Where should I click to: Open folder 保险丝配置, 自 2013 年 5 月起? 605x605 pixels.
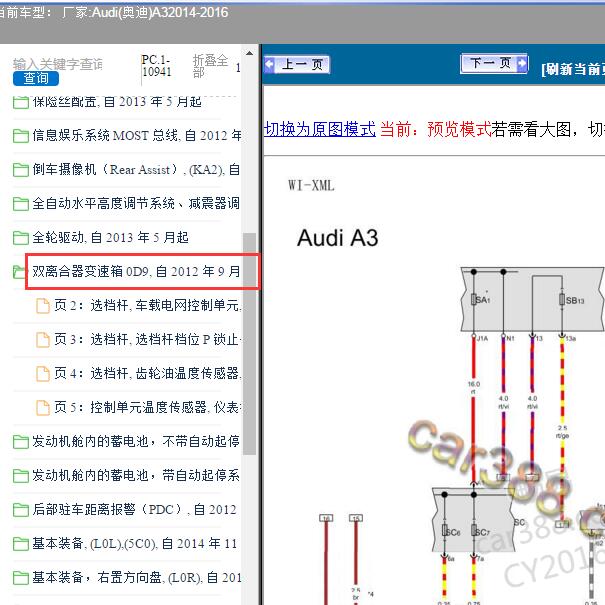tap(117, 101)
